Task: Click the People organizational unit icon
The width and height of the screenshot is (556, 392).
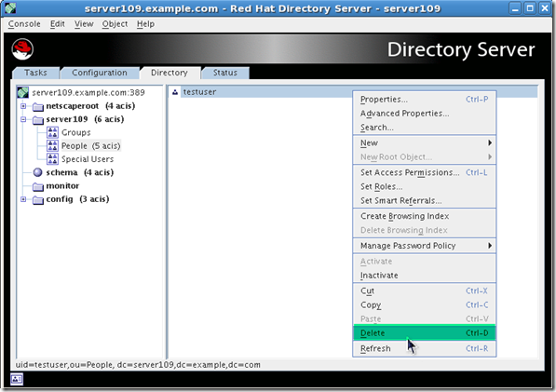Action: [x=52, y=145]
